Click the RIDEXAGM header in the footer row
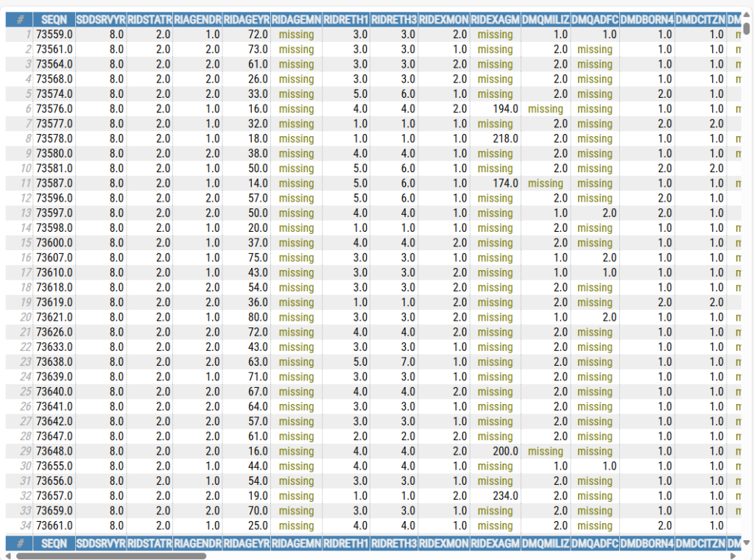The image size is (754, 560). pos(495,543)
